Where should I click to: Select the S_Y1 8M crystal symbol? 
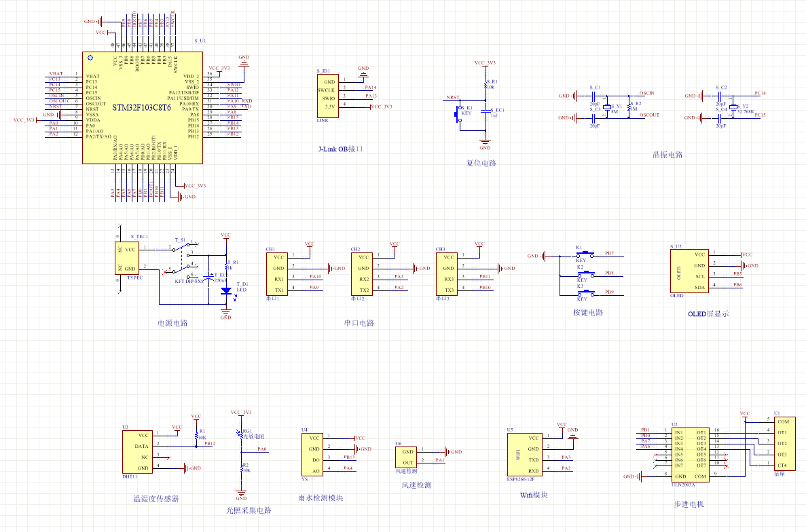pyautogui.click(x=606, y=107)
